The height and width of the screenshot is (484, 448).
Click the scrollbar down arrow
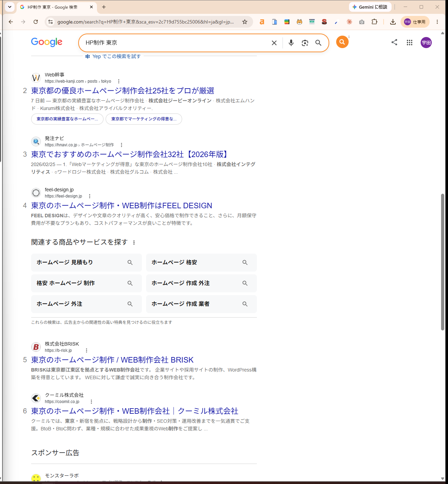pos(442,478)
